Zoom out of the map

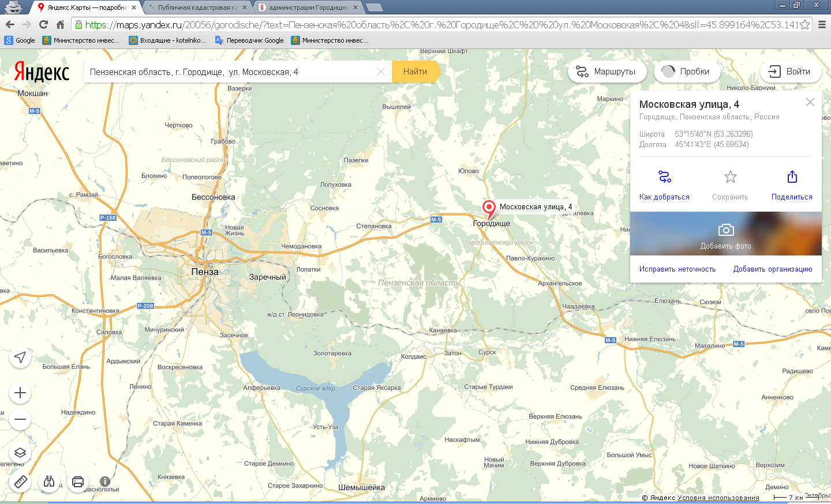click(20, 420)
